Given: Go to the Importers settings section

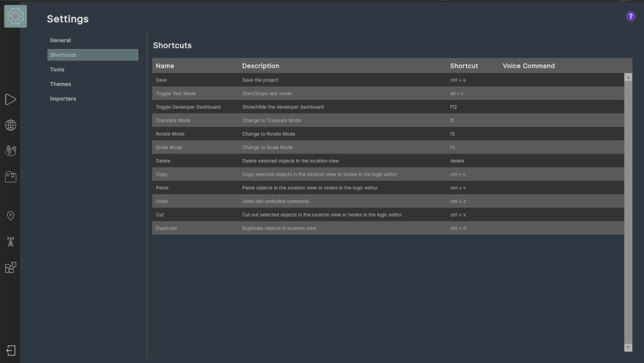Looking at the screenshot, I should click(63, 99).
